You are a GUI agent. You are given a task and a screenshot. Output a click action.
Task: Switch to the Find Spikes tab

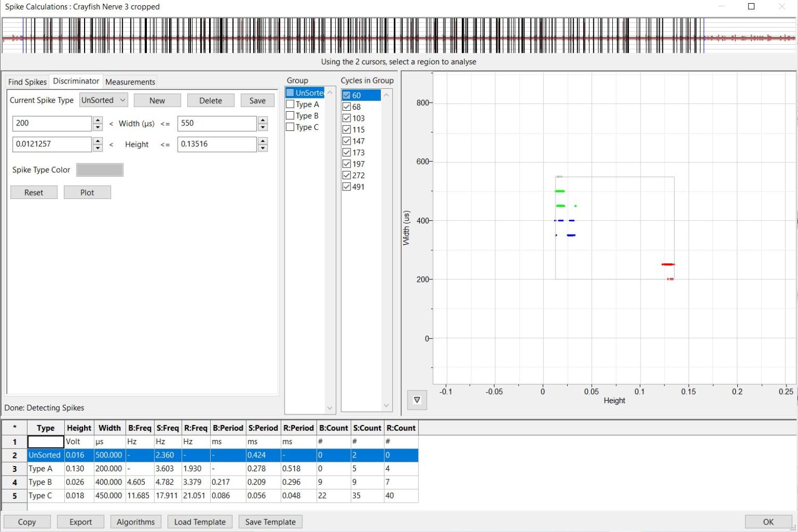point(27,81)
